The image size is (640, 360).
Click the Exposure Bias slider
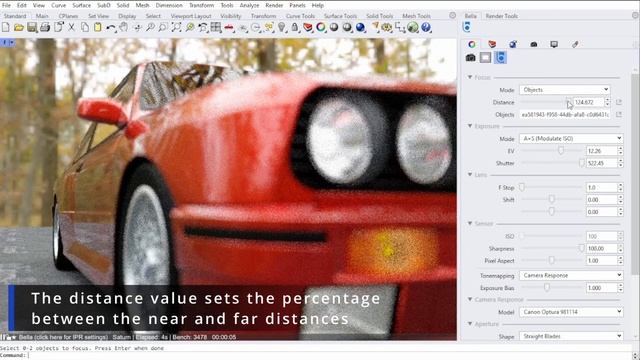[547, 288]
